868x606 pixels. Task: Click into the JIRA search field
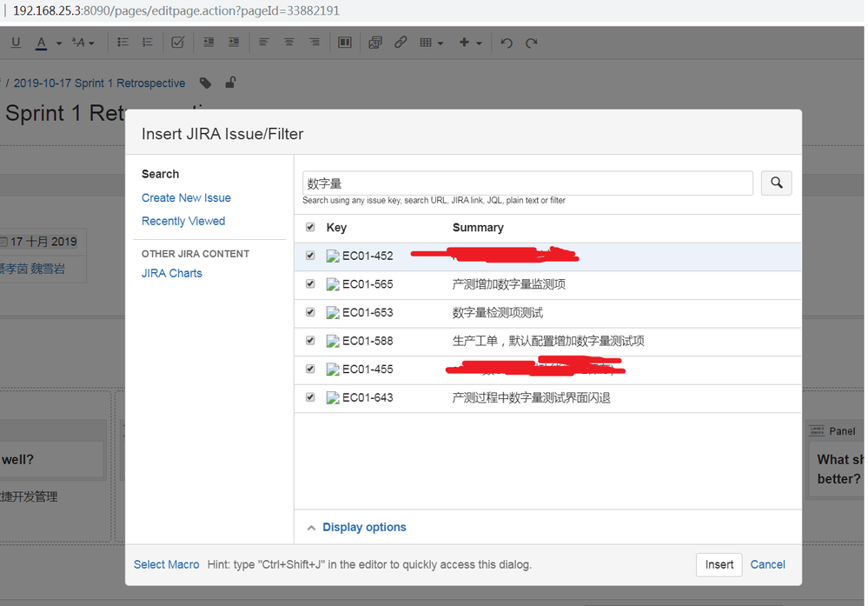(527, 183)
